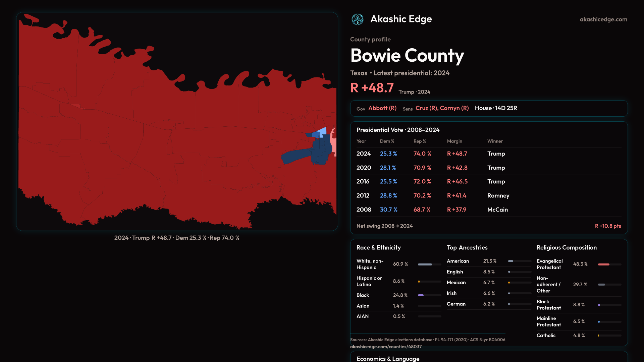Click the Akashic Edge logo icon

point(357,19)
